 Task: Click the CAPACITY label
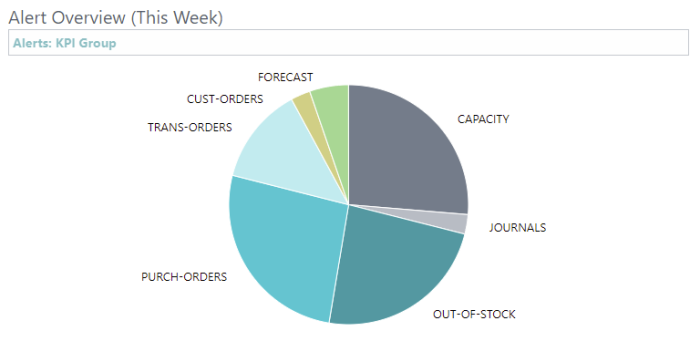483,119
